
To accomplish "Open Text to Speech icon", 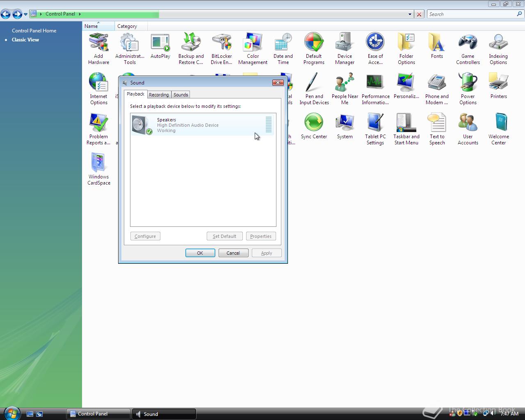I will pos(437,129).
